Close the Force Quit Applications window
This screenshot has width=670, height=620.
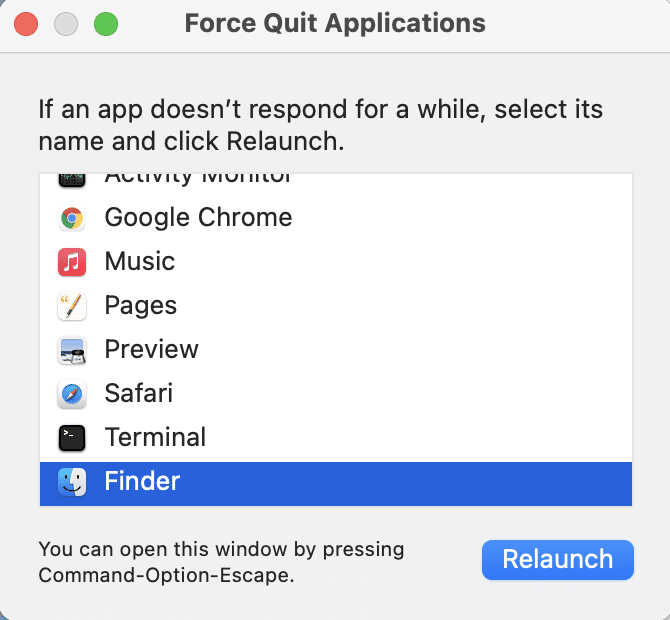click(27, 24)
